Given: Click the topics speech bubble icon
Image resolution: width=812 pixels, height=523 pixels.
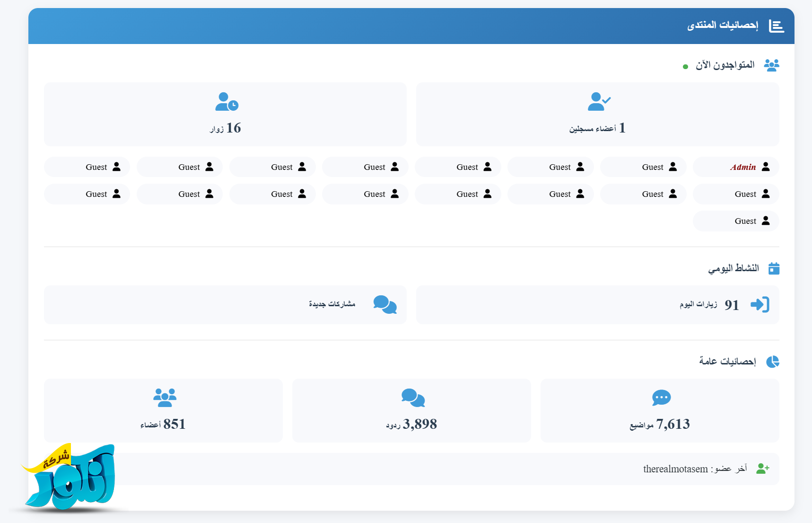Looking at the screenshot, I should click(x=661, y=398).
